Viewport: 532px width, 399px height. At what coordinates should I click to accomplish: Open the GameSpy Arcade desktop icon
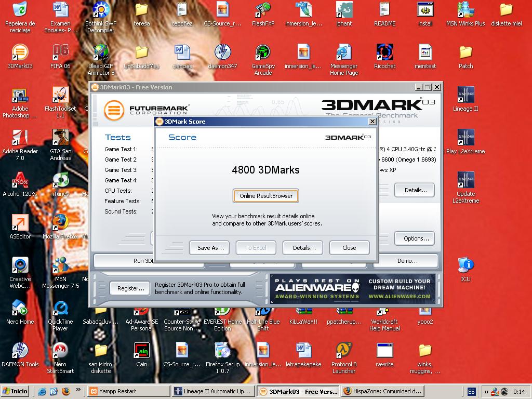263,53
